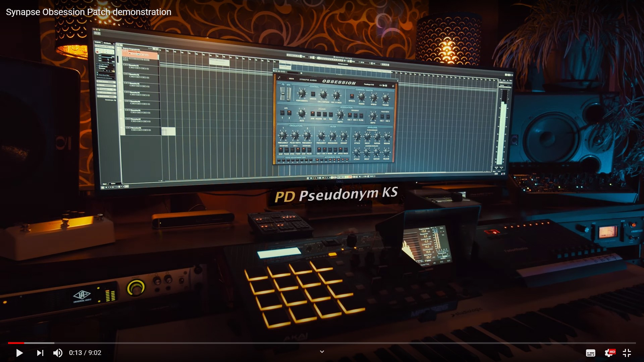
Task: Click the preset previous/next arrows on Obsession
Action: tap(381, 85)
